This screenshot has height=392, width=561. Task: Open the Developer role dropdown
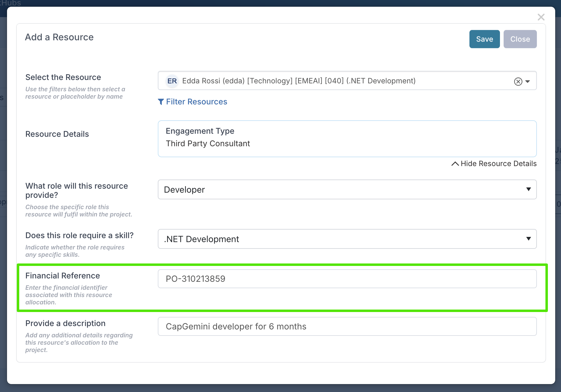(x=347, y=190)
